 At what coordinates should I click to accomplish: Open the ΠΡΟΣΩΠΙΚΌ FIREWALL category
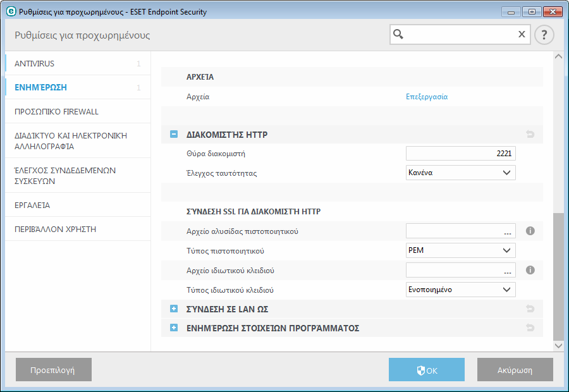click(x=78, y=111)
